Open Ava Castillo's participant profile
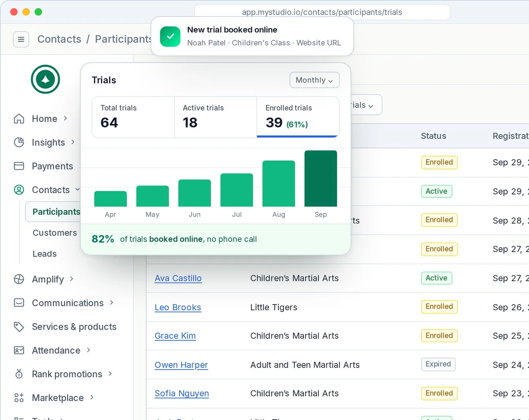This screenshot has width=529, height=420. pos(178,279)
